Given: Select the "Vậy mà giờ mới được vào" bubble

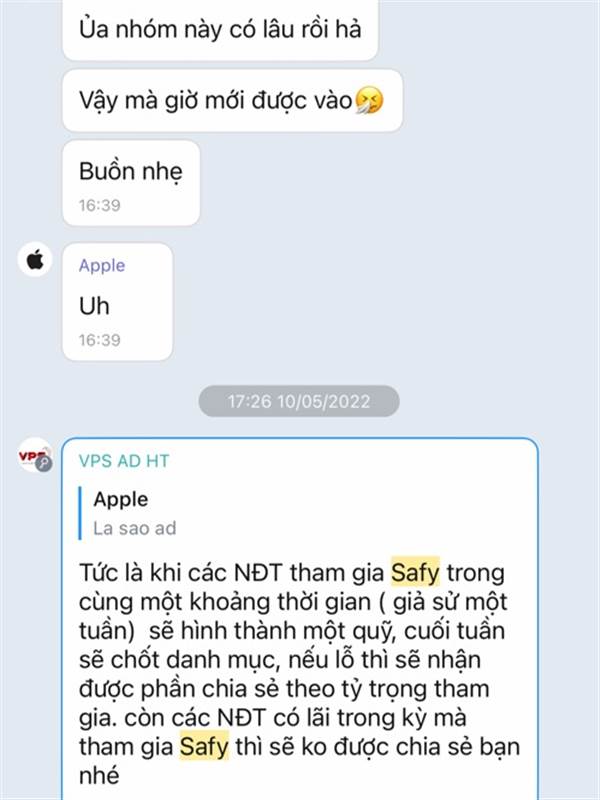Looking at the screenshot, I should coord(232,101).
